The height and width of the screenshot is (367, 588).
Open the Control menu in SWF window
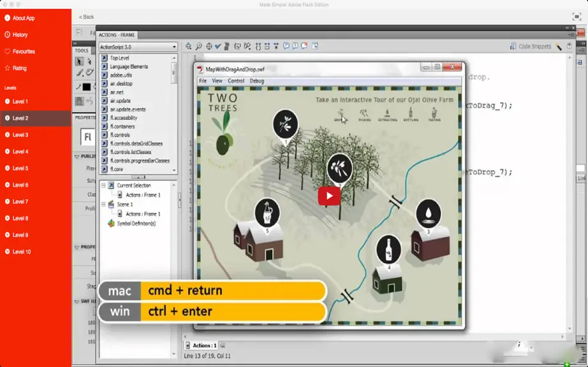(236, 81)
